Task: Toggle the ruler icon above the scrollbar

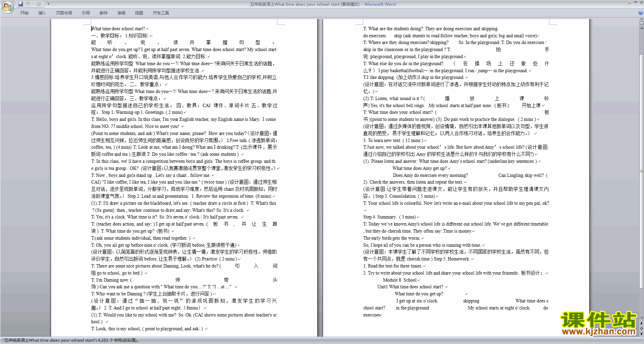Action: (642, 23)
